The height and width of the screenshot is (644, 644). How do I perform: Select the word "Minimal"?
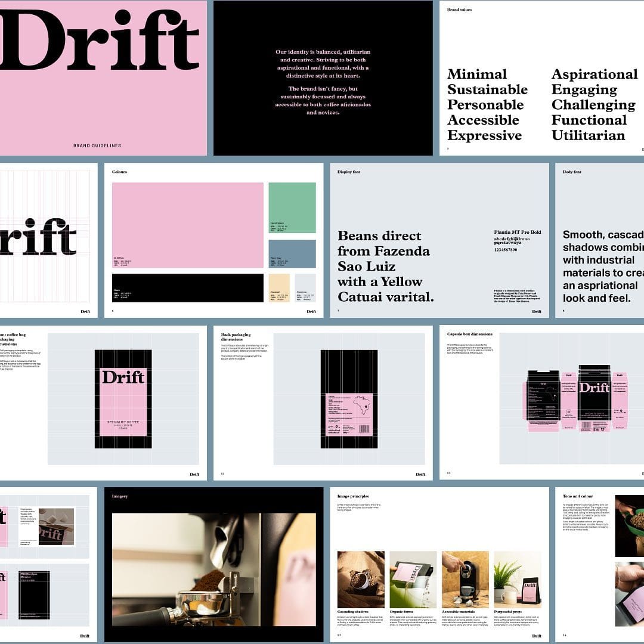tap(477, 75)
